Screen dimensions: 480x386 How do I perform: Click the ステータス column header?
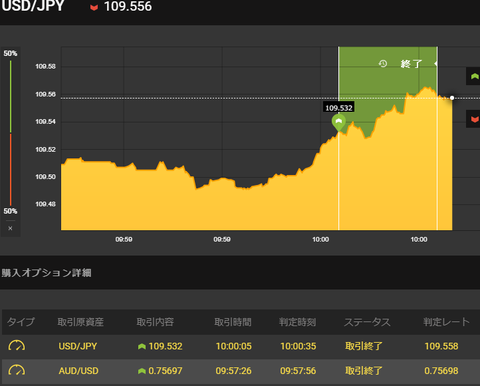[367, 322]
